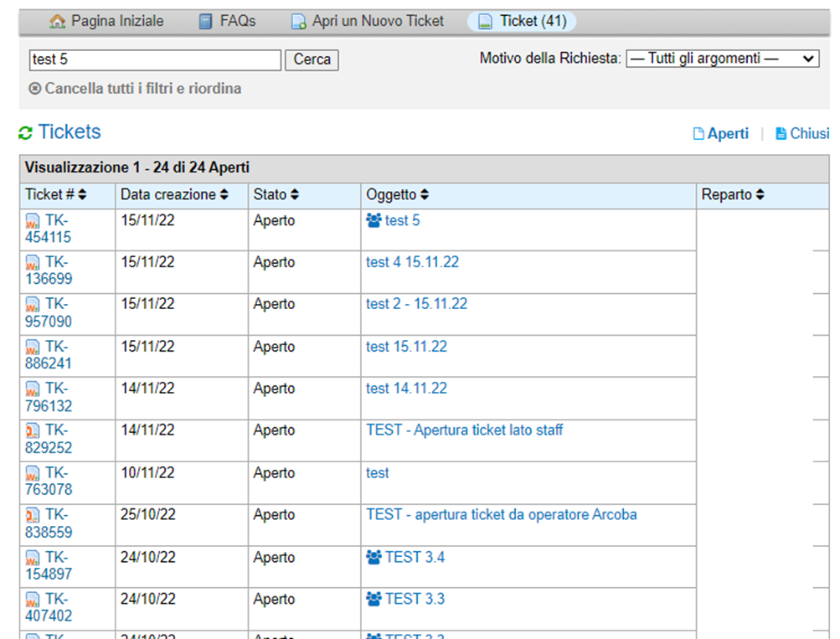Viewport: 840px width, 639px height.
Task: Sort tickets by Ticket # column
Action: pos(55,194)
